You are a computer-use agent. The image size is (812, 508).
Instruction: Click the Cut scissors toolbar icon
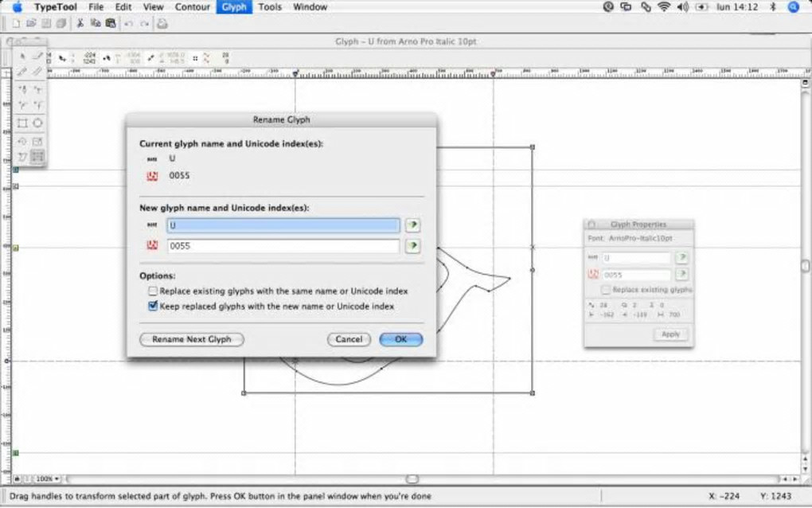[80, 23]
